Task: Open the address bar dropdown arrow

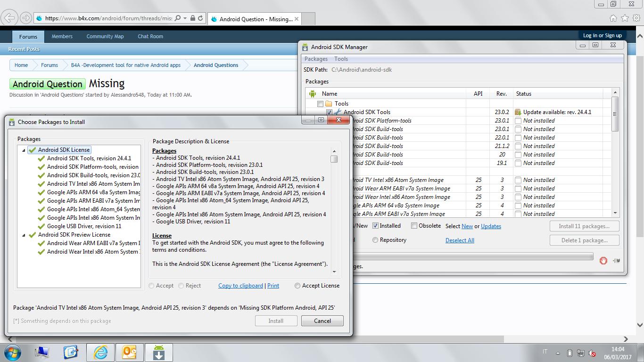Action: (185, 18)
